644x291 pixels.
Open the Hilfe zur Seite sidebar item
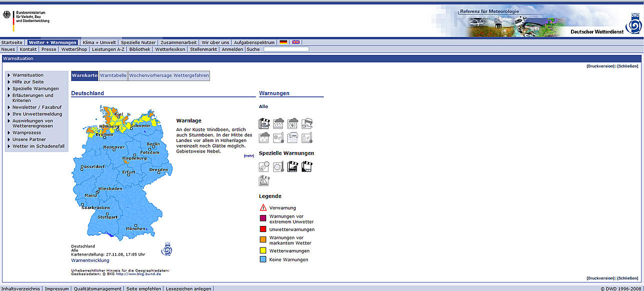pos(28,81)
